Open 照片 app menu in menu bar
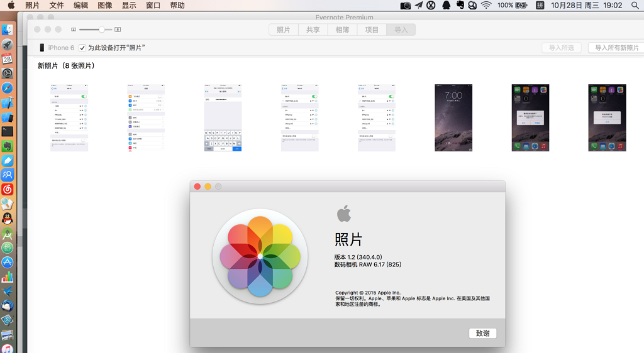Screen dimensions: 644x353 pos(32,5)
